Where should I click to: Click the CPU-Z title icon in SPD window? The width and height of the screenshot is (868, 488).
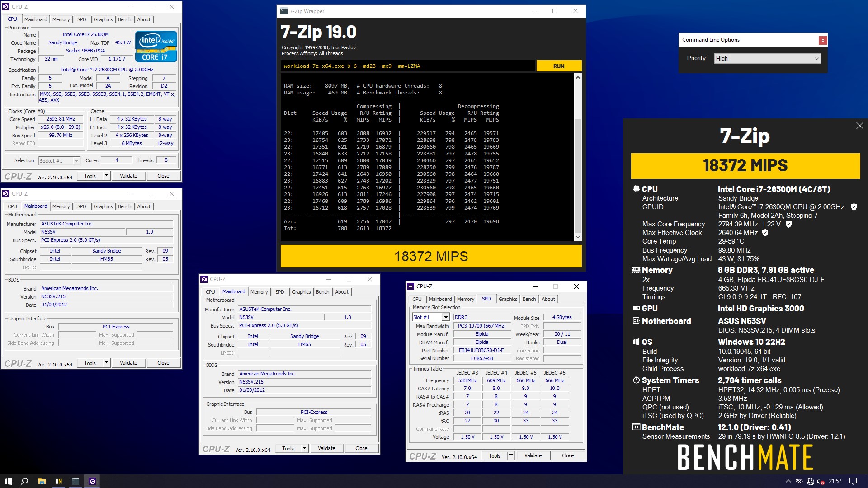pyautogui.click(x=410, y=286)
